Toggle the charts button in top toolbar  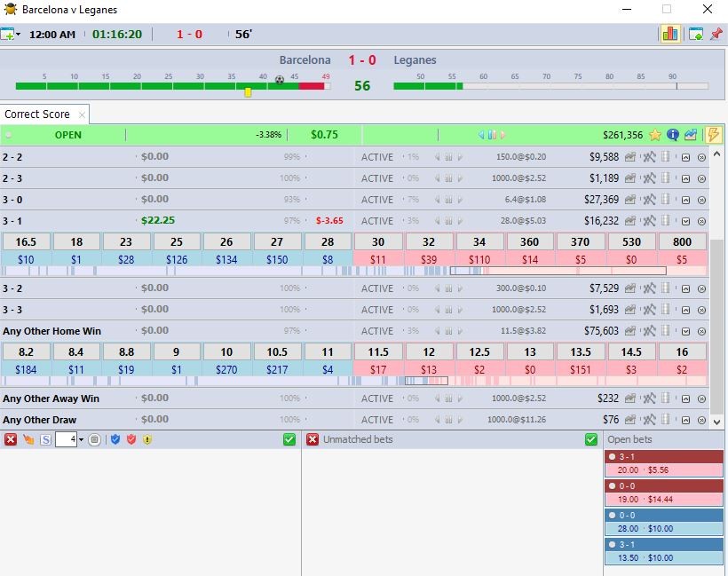pyautogui.click(x=670, y=34)
